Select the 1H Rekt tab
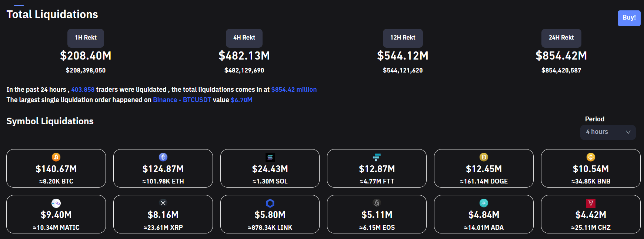 point(86,38)
